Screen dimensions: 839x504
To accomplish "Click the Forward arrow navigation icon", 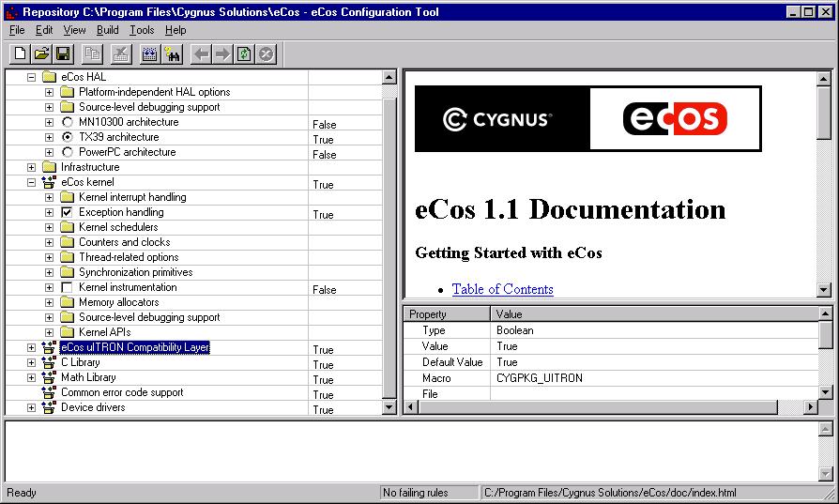I will click(x=222, y=53).
